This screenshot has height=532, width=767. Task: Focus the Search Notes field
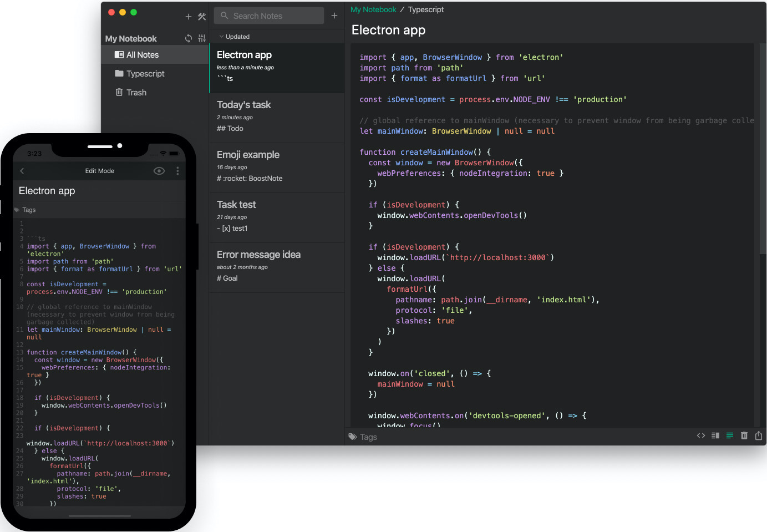(269, 16)
